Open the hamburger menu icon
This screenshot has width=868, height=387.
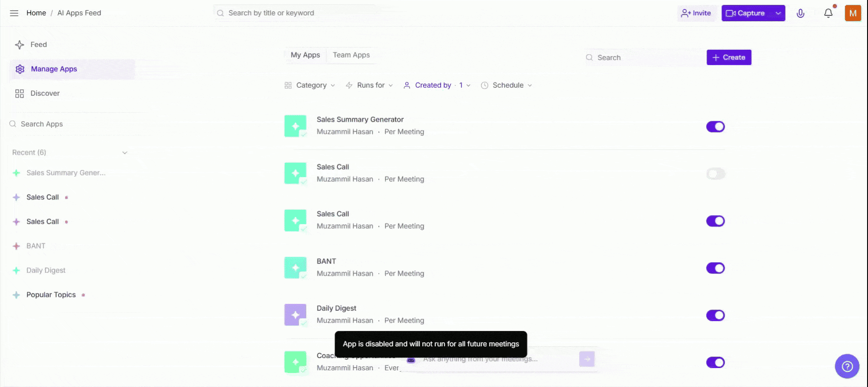coord(14,13)
